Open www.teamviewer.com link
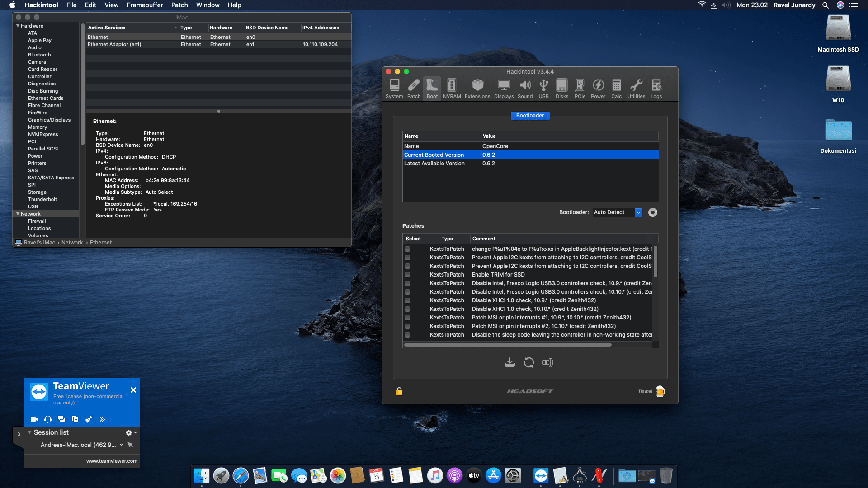Viewport: 868px width, 488px height. coord(112,461)
